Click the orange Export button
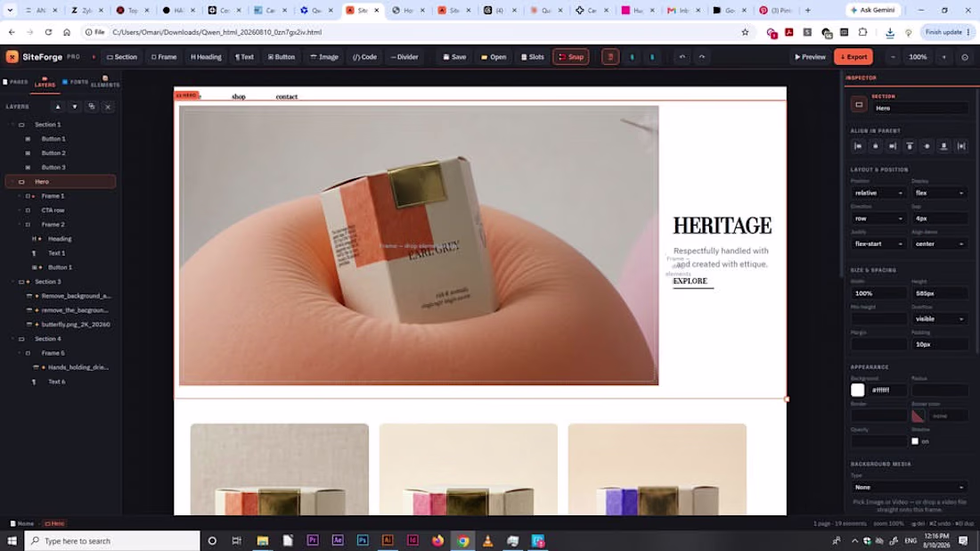The height and width of the screenshot is (551, 980). point(853,57)
